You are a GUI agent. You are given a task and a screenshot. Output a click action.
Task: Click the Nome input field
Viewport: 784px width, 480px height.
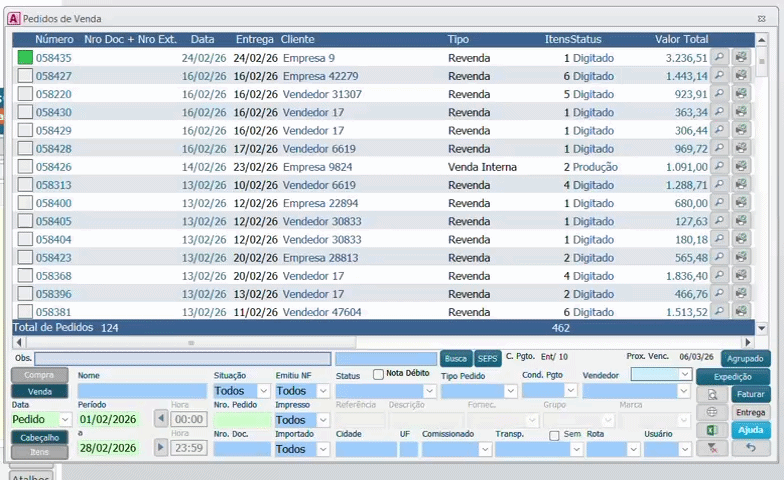point(141,391)
